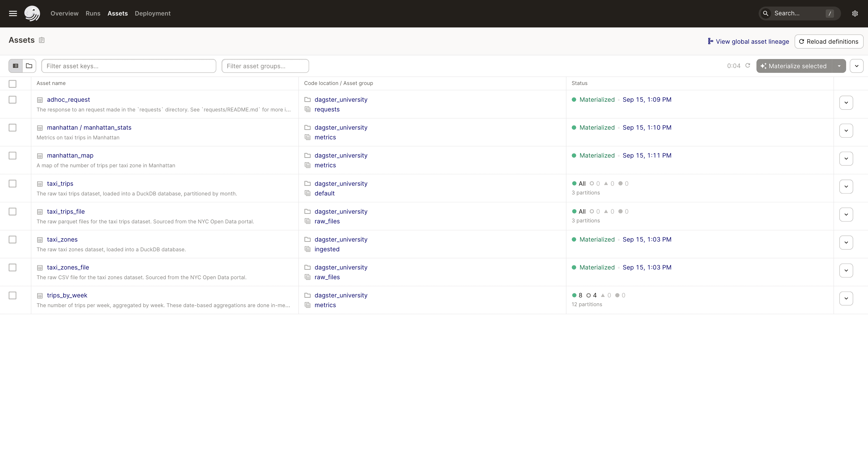The width and height of the screenshot is (868, 472).
Task: Refresh the asset list with the reload arrow
Action: tap(748, 66)
